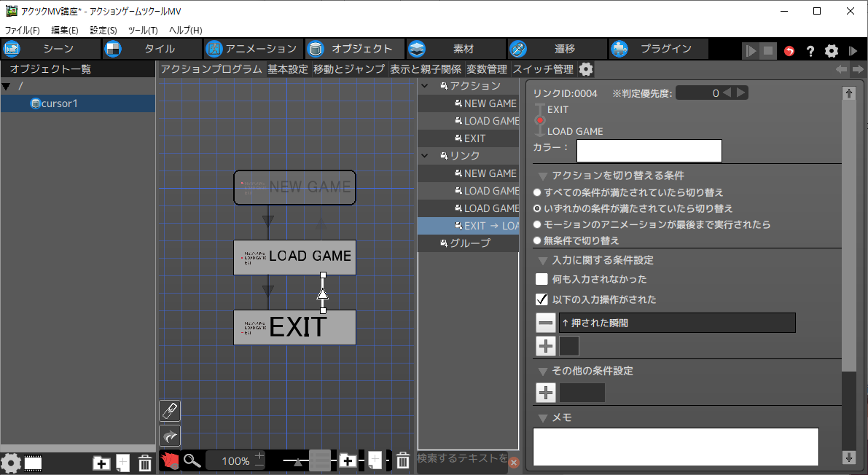Open the アニメーション section
Viewport: 868px width, 475px height.
pyautogui.click(x=252, y=49)
